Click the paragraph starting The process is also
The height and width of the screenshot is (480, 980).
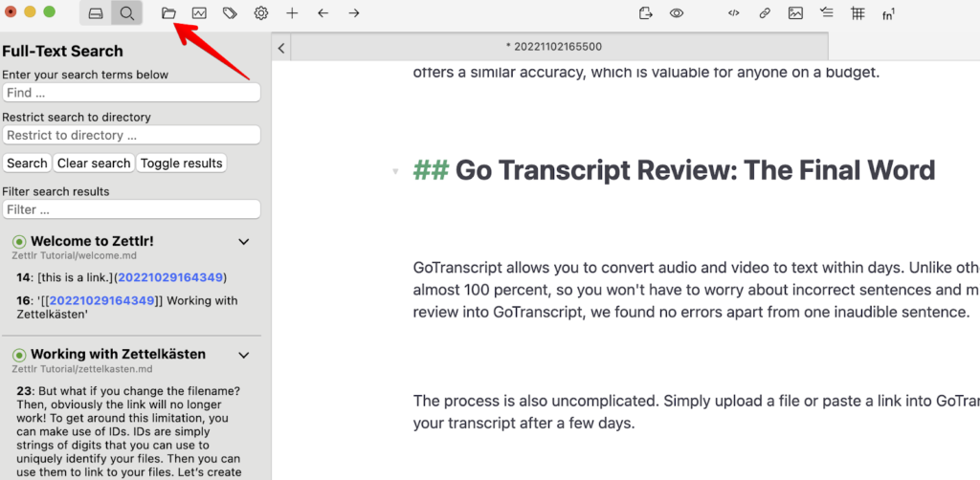tap(697, 412)
